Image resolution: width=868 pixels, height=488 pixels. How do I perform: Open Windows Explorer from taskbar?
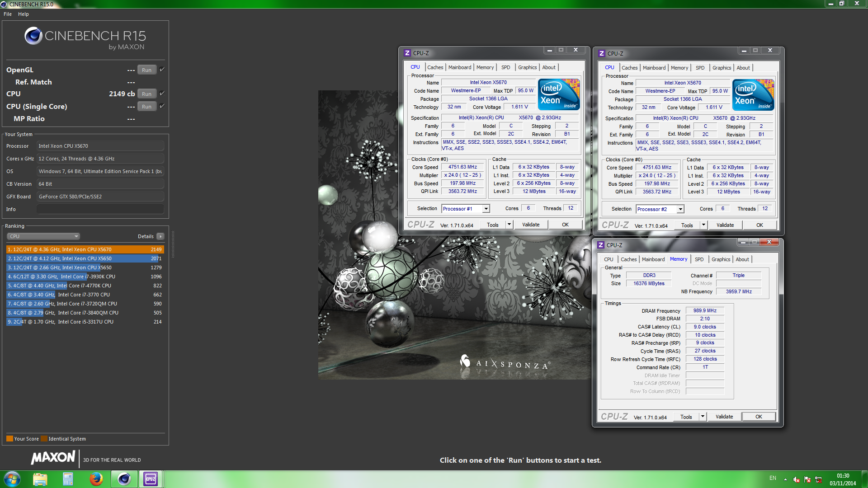[40, 479]
